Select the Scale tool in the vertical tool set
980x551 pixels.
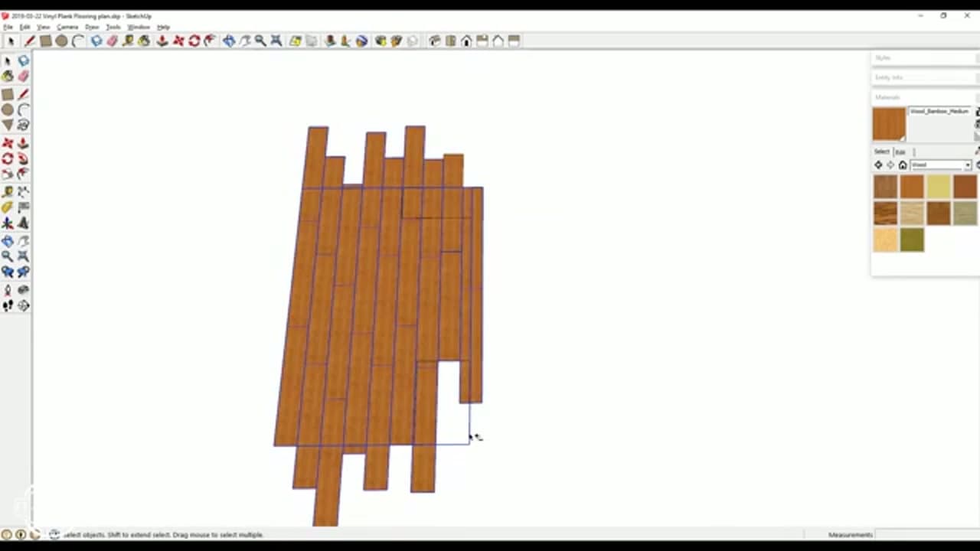pyautogui.click(x=8, y=174)
